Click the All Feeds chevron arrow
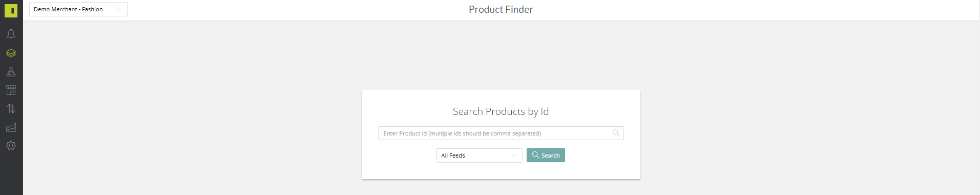980x195 pixels. [x=514, y=155]
